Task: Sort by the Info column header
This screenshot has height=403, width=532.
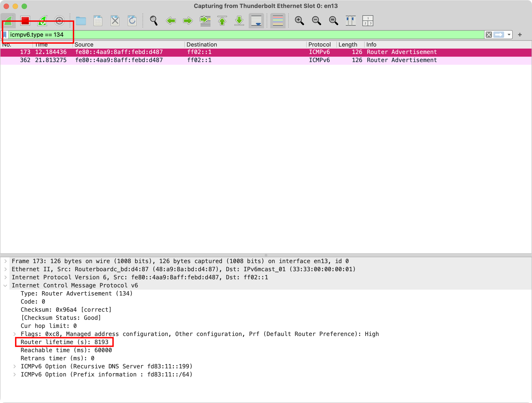Action: click(448, 45)
